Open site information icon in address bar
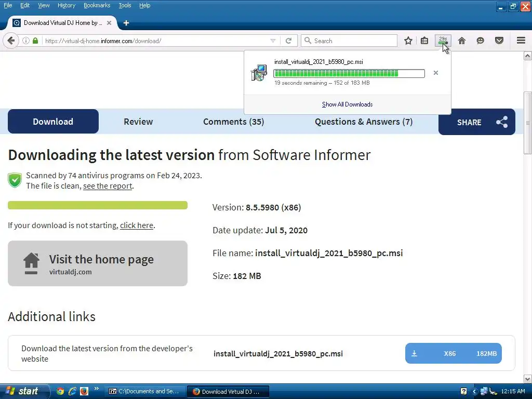This screenshot has width=532, height=399. 26,41
